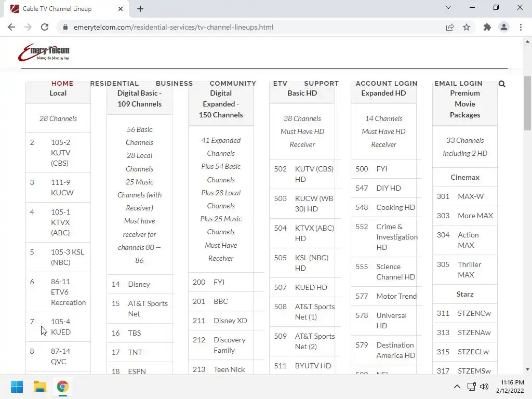Open Chrome's three-dot menu

(x=521, y=27)
